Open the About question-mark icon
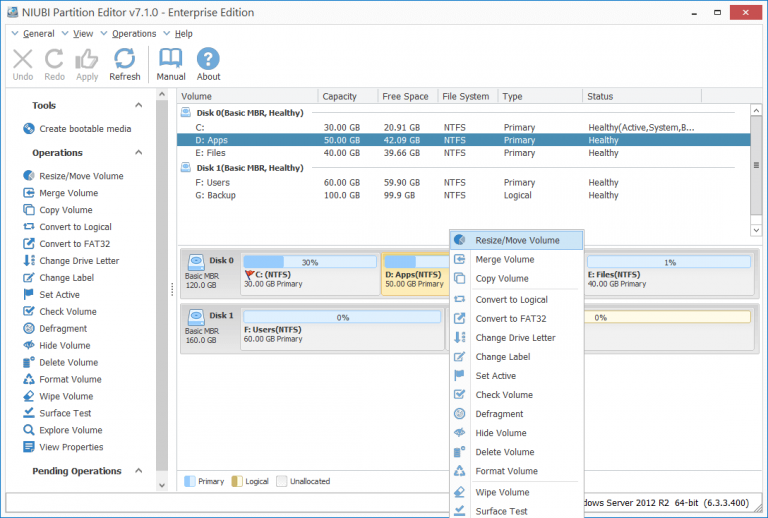The image size is (768, 518). (208, 59)
